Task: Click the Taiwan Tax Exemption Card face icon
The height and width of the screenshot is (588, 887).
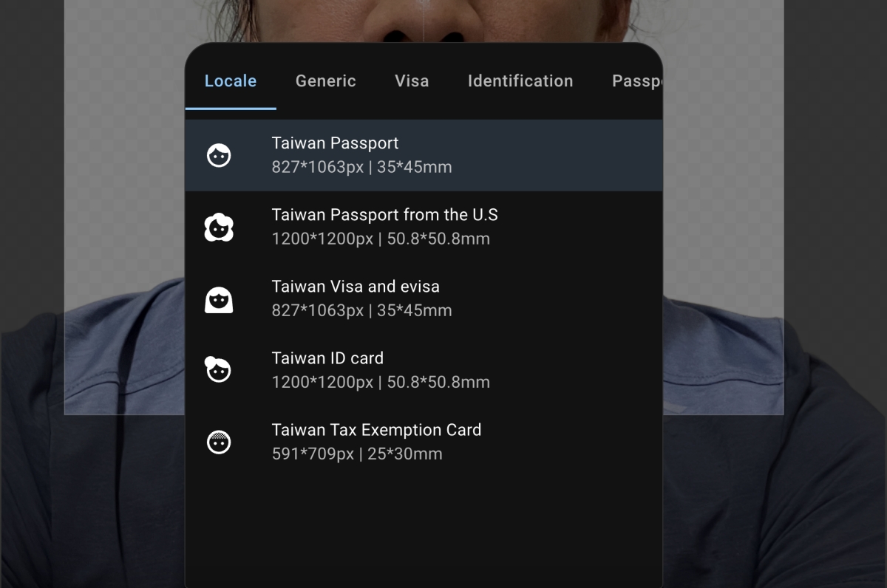Action: coord(219,442)
